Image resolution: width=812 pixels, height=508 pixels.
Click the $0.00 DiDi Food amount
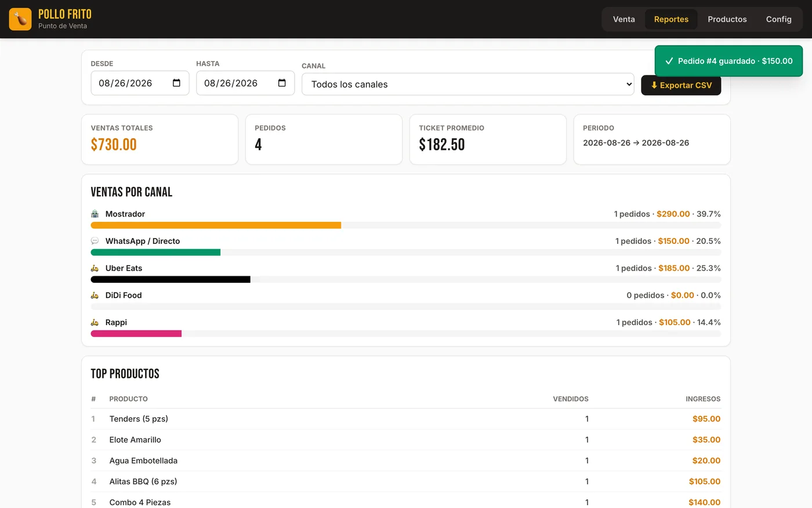click(683, 296)
